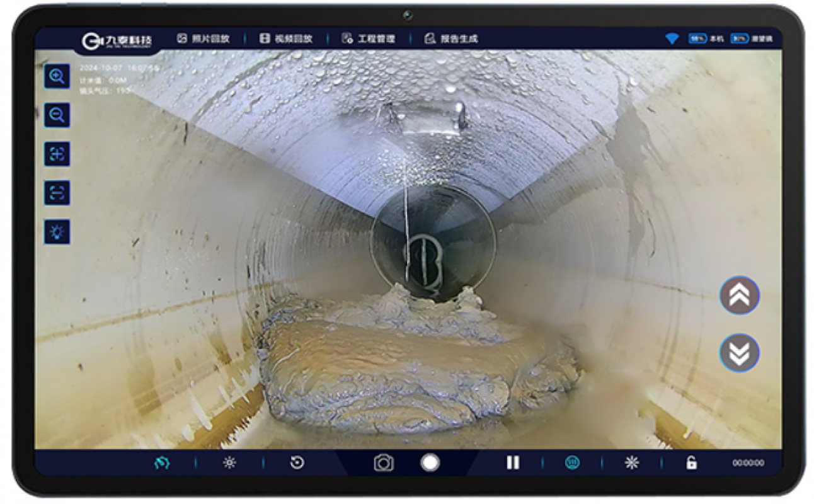Start recording with the white circle button
The height and width of the screenshot is (504, 814).
pos(430,462)
